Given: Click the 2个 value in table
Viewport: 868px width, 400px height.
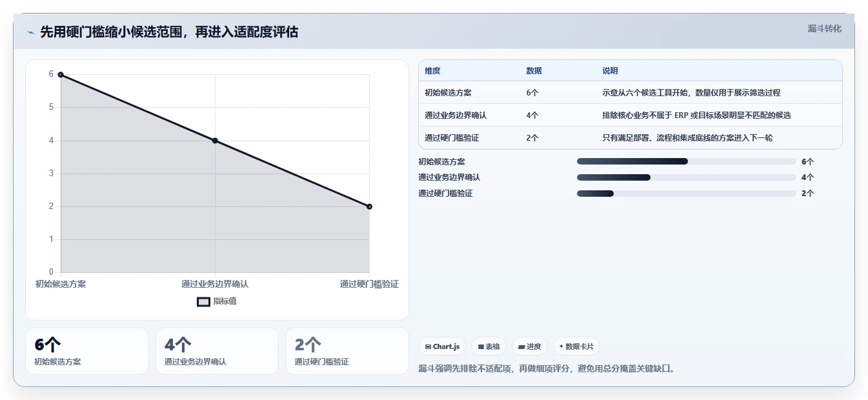Looking at the screenshot, I should coord(532,138).
